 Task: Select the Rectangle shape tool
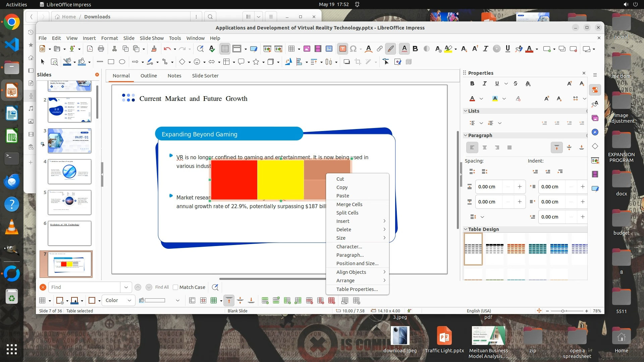click(111, 62)
